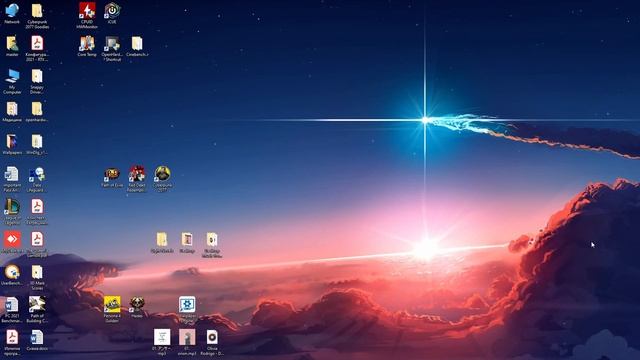Launch the Path of Exile shortcut
This screenshot has width=640, height=360.
click(112, 177)
